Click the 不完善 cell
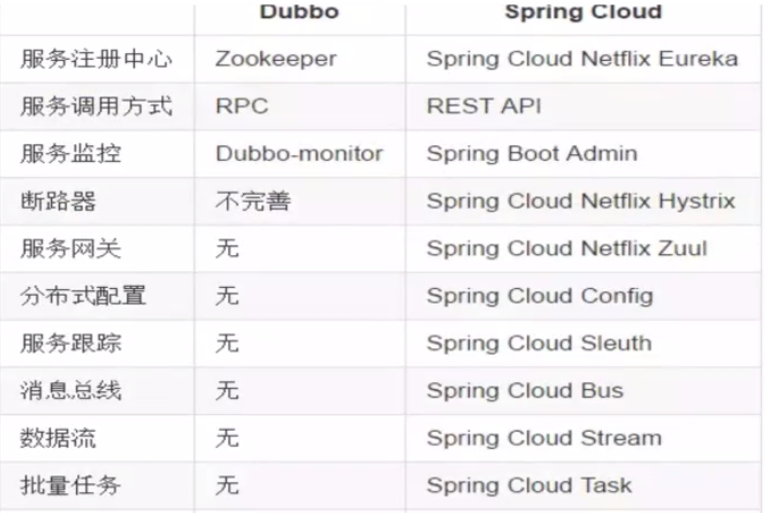Image resolution: width=765 pixels, height=513 pixels. pyautogui.click(x=252, y=201)
